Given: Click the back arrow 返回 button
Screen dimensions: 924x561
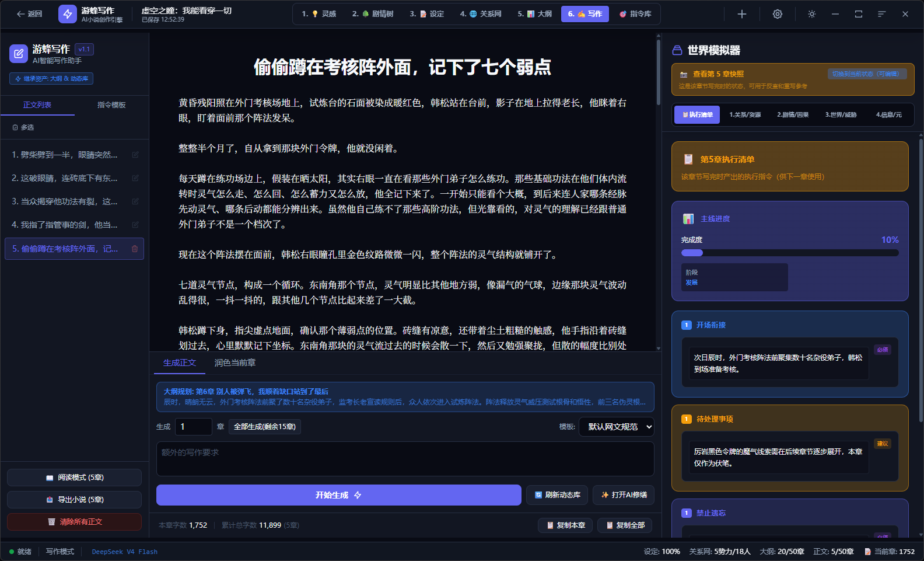Looking at the screenshot, I should [29, 14].
